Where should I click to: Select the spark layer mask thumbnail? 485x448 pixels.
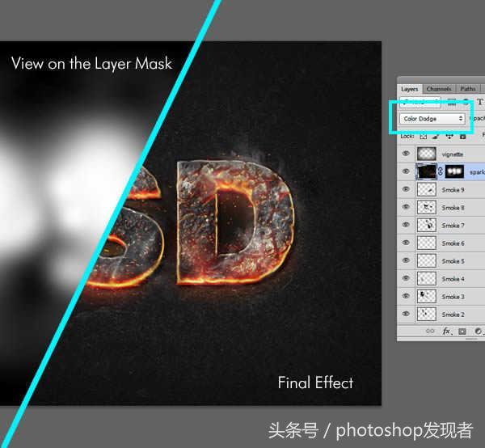(x=454, y=171)
